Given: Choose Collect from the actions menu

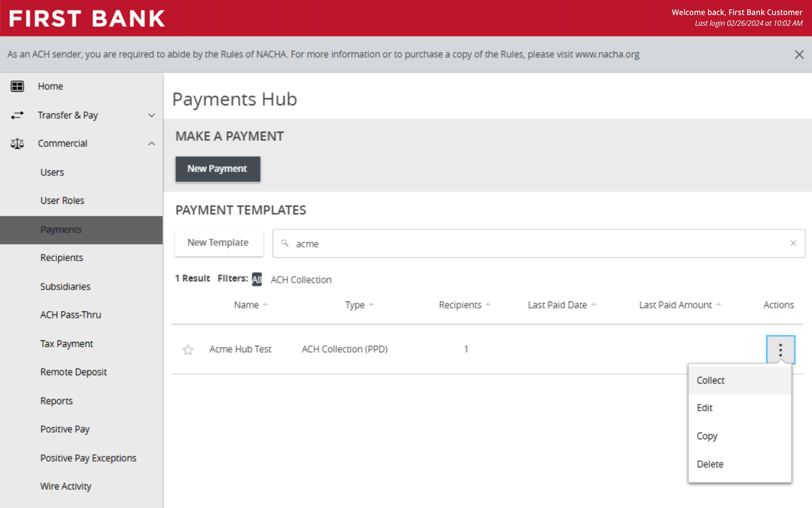Looking at the screenshot, I should 740,380.
